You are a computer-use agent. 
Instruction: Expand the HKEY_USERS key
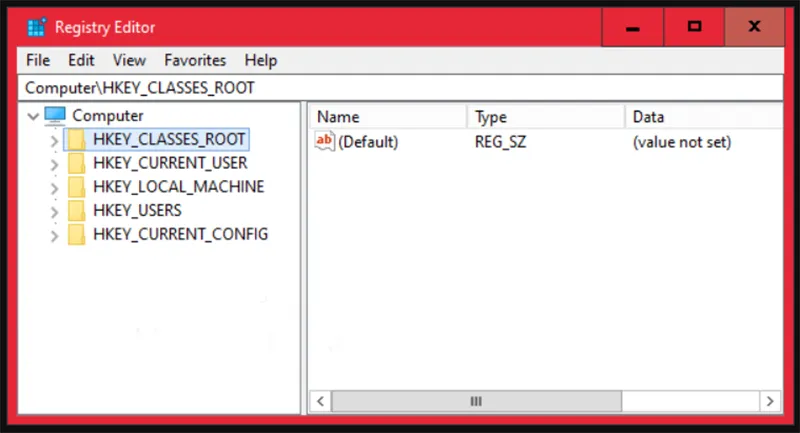pyautogui.click(x=54, y=212)
